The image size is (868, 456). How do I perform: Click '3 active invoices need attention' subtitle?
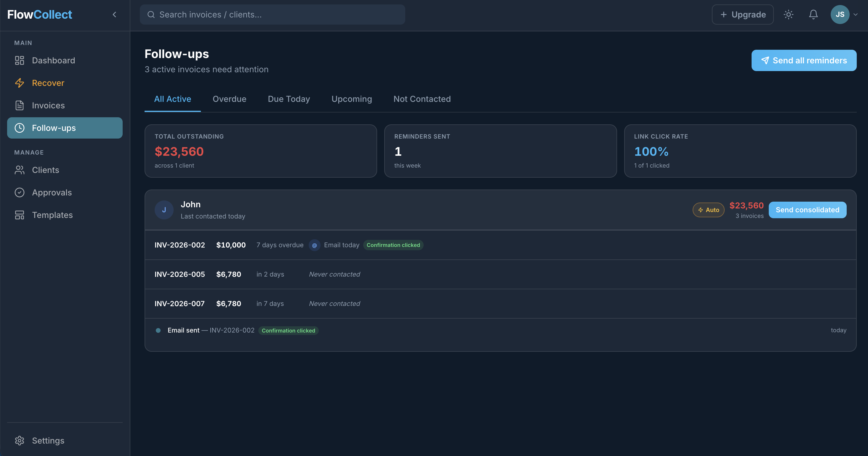click(x=206, y=69)
